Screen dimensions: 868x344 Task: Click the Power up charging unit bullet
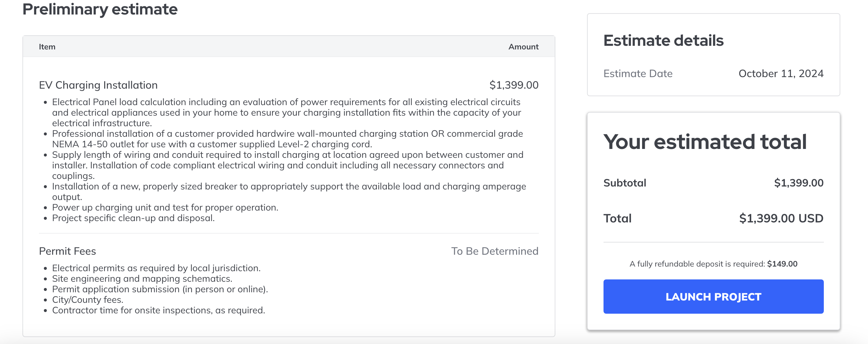click(165, 207)
